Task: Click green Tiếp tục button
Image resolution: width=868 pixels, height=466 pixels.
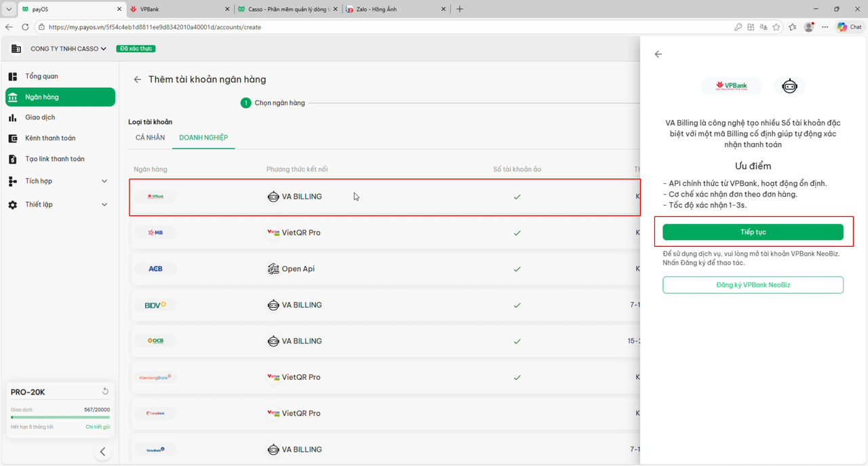Action: [753, 232]
